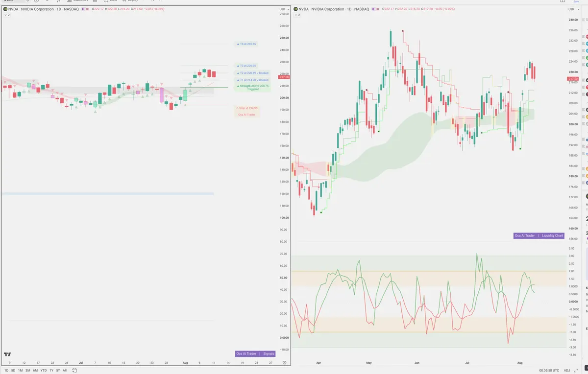This screenshot has height=374, width=588.
Task: Click the NVIDIA logo icon on left chart
Action: tap(5, 9)
